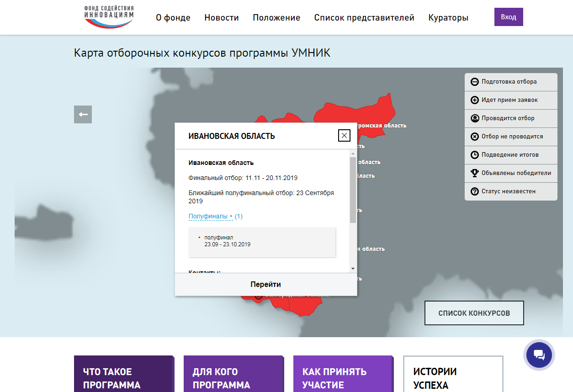
Task: Click the back arrow on the map
Action: point(83,114)
